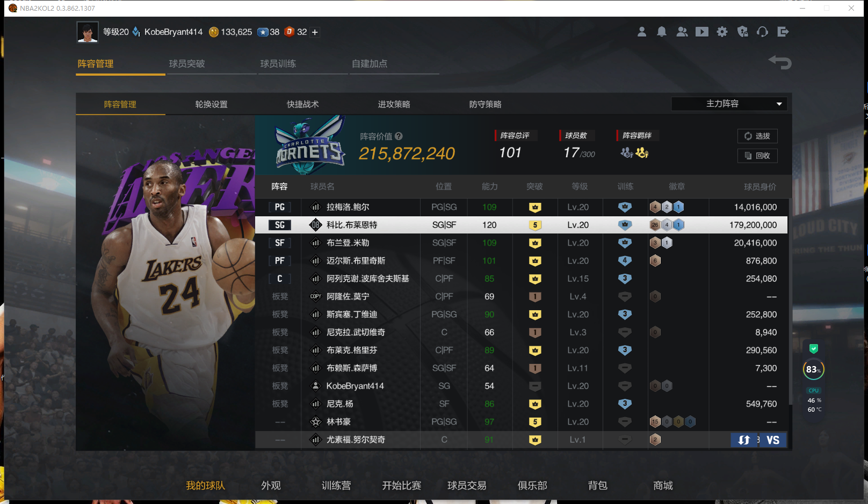This screenshot has width=868, height=504.
Task: Click the roster list vertical scrollbar
Action: (x=789, y=301)
